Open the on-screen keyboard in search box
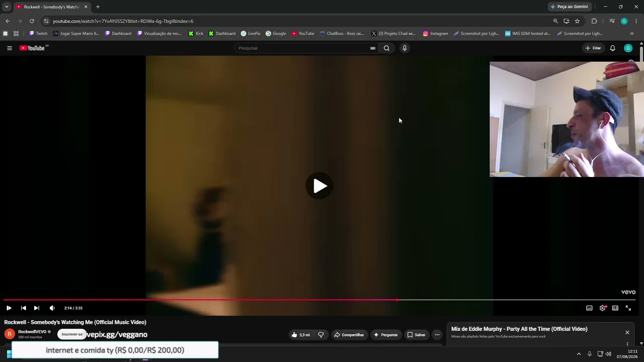The height and width of the screenshot is (362, 644). click(372, 48)
